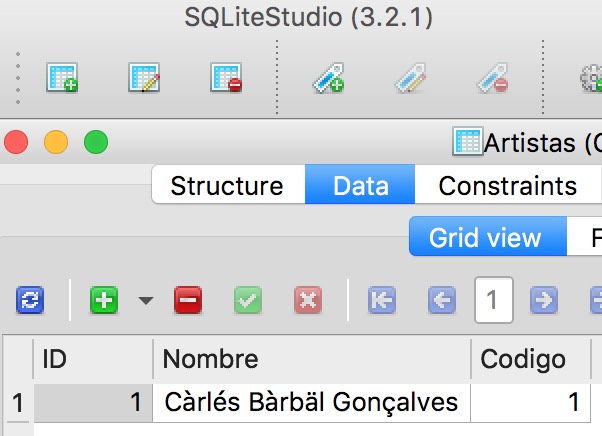
Task: Click the Edit index icon
Action: (x=411, y=79)
